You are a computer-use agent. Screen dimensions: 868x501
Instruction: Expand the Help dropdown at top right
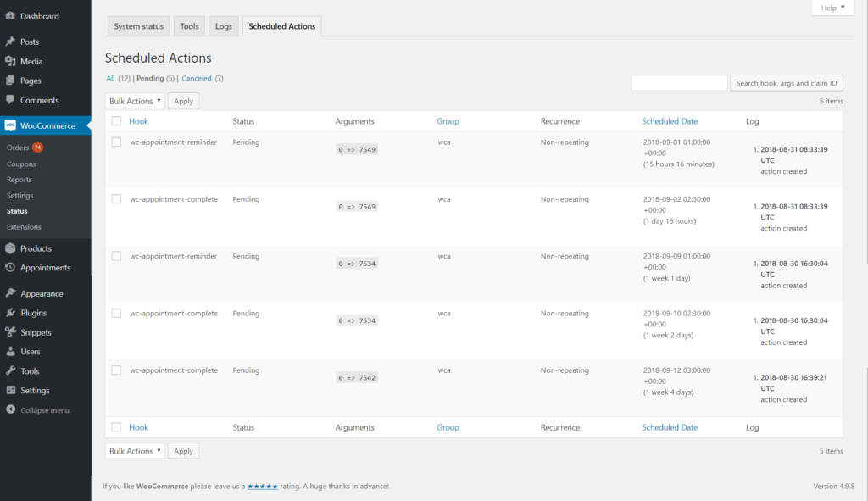click(x=832, y=8)
